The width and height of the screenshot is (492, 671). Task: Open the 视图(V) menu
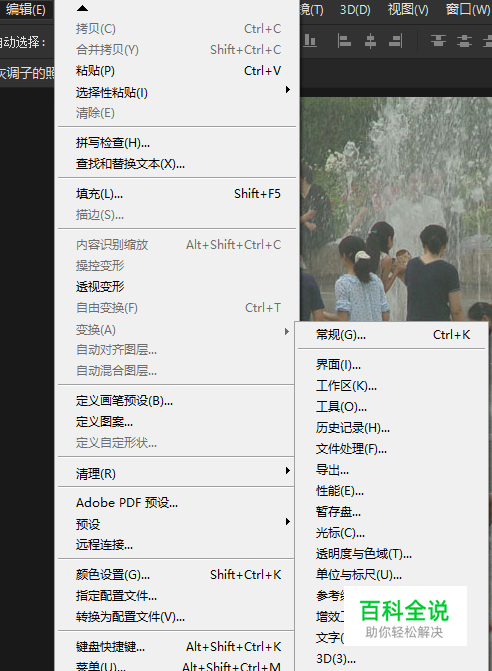pyautogui.click(x=408, y=9)
